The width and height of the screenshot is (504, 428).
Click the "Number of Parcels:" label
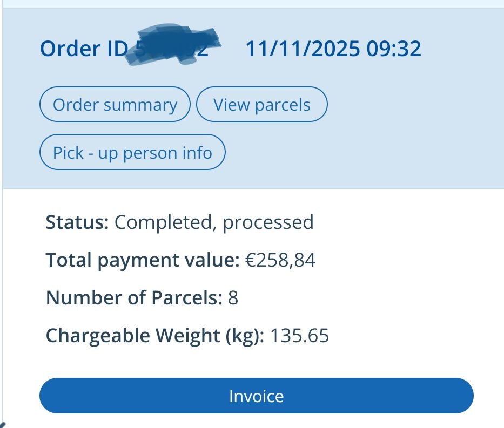click(134, 298)
